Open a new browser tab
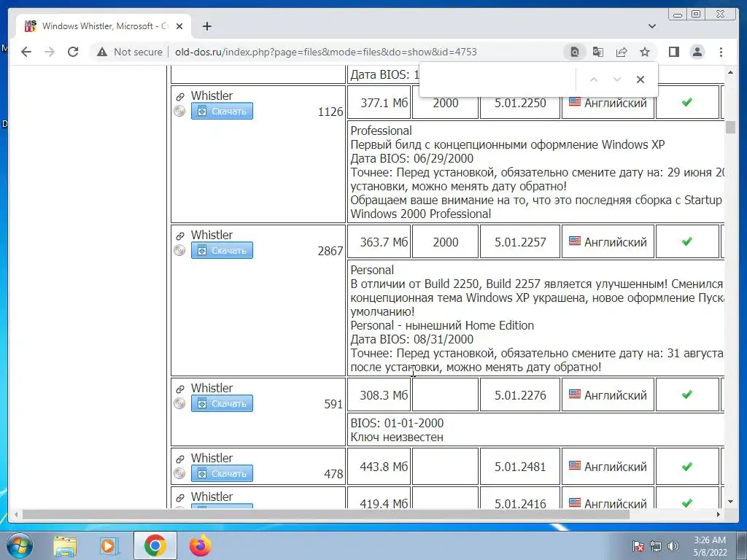The width and height of the screenshot is (747, 560). tap(206, 26)
